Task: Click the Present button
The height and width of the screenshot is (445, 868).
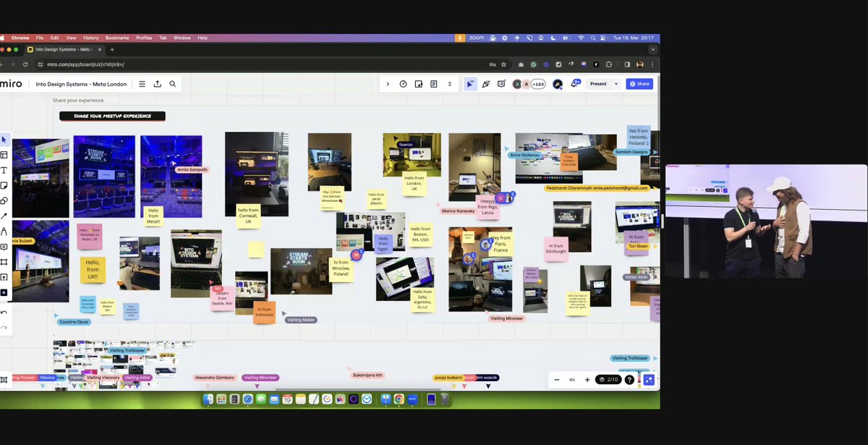Action: [x=598, y=84]
